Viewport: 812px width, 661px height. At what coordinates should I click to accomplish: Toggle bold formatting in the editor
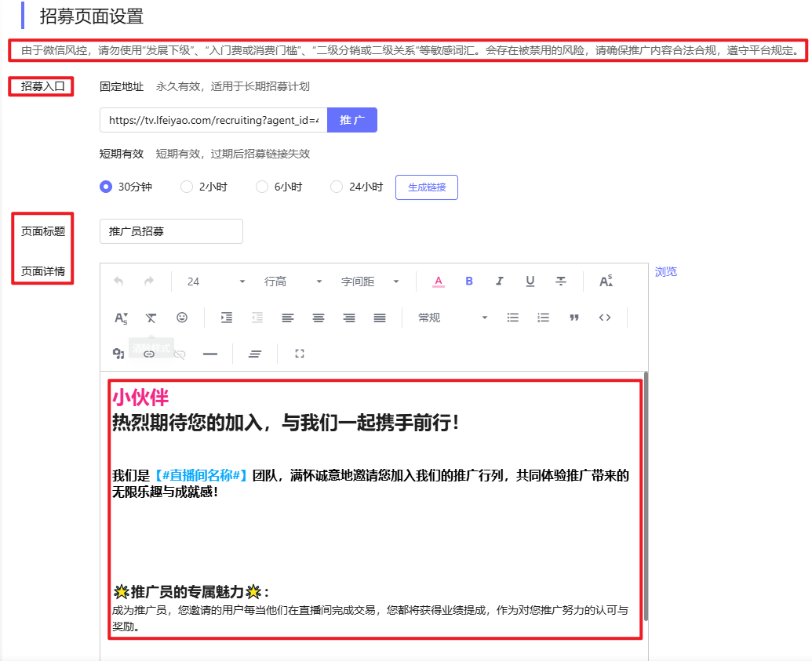469,281
